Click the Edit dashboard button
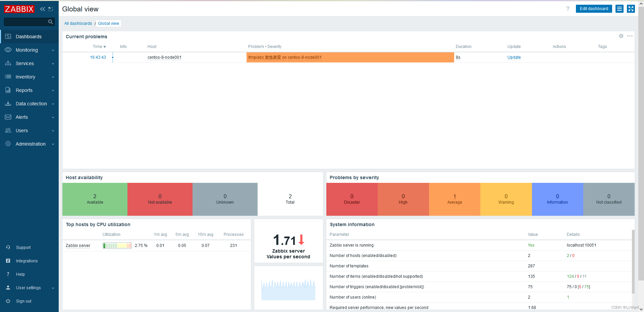Image resolution: width=644 pixels, height=312 pixels. pos(594,9)
